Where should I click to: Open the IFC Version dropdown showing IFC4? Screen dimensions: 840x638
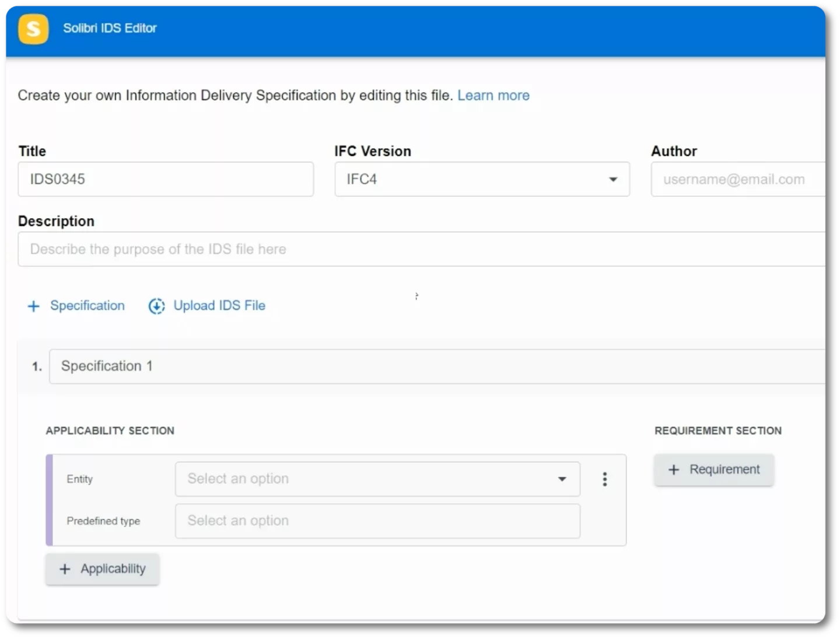pos(482,179)
